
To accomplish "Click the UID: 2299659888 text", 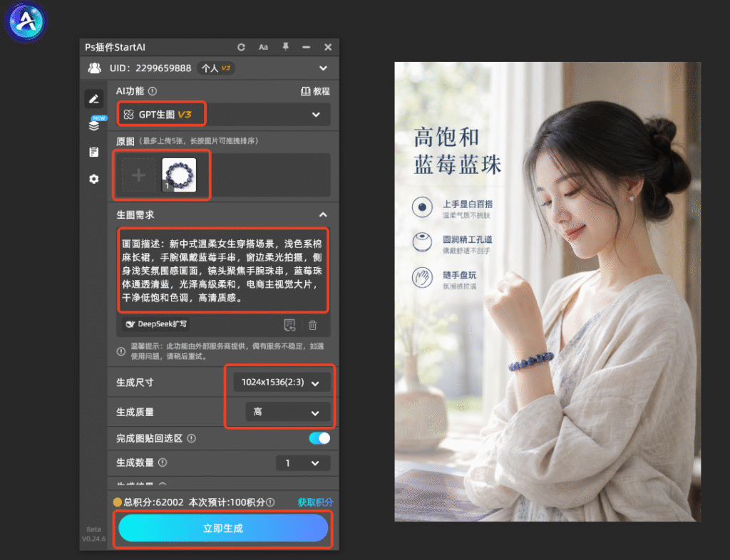I will point(150,68).
